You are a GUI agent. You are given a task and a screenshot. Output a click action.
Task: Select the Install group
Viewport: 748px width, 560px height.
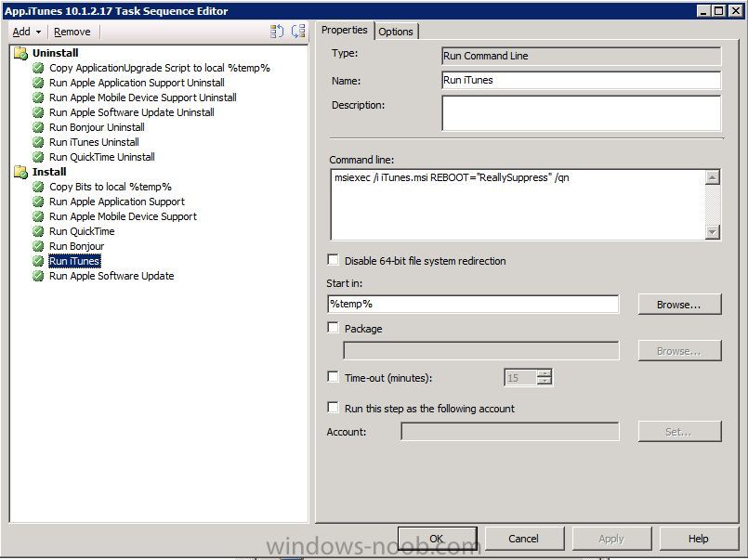49,172
